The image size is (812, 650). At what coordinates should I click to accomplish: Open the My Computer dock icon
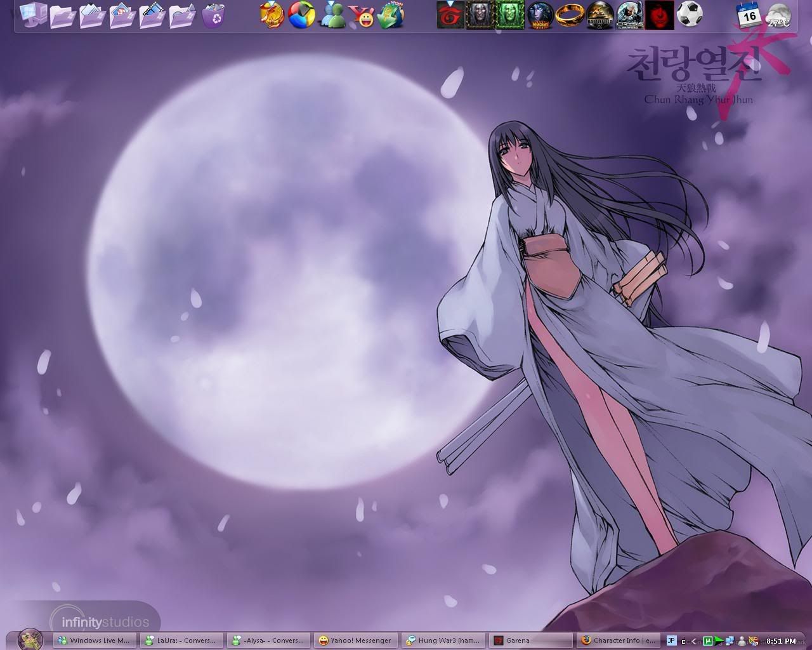[32, 15]
